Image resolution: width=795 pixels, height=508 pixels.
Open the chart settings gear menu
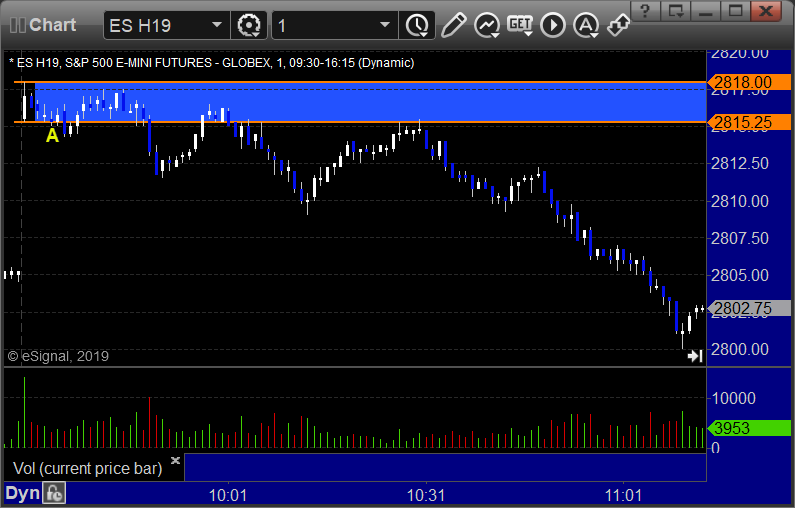coord(248,25)
